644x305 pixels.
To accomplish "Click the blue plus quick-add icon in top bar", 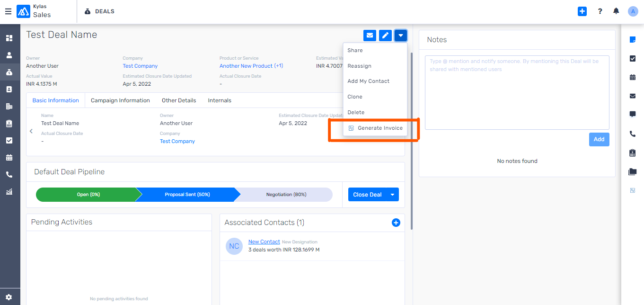I will 582,11.
